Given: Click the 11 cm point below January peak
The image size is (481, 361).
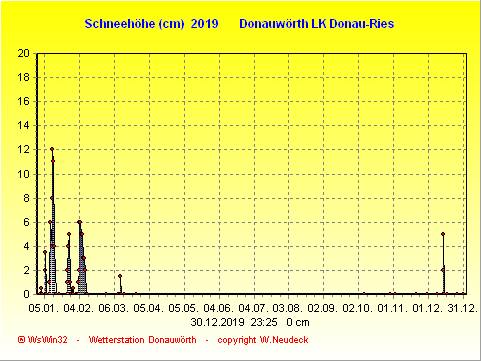Looking at the screenshot, I should point(53,161).
